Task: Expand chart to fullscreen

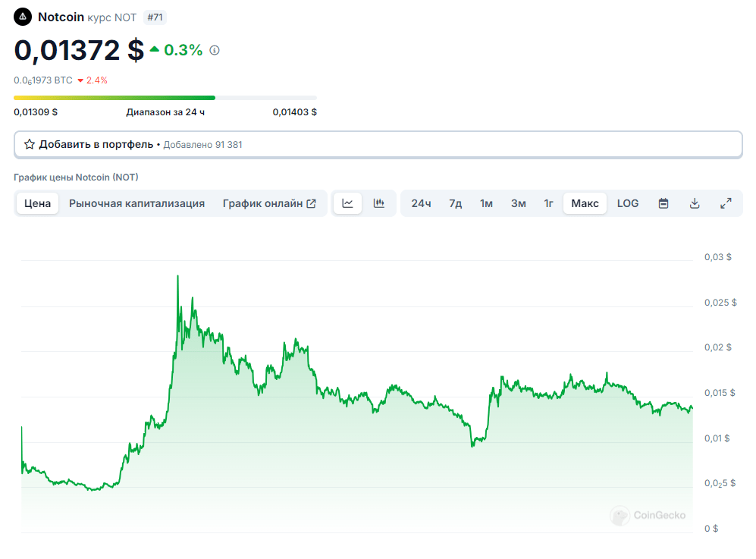Action: 726,203
